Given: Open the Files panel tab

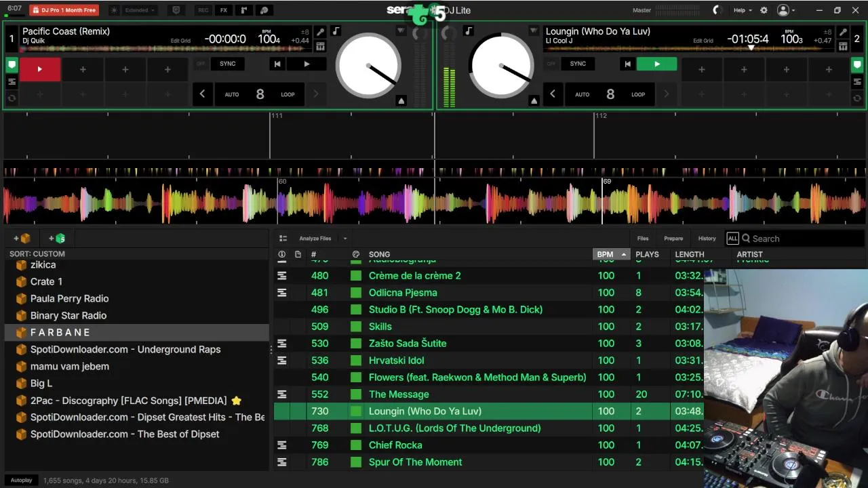Looking at the screenshot, I should tap(643, 239).
